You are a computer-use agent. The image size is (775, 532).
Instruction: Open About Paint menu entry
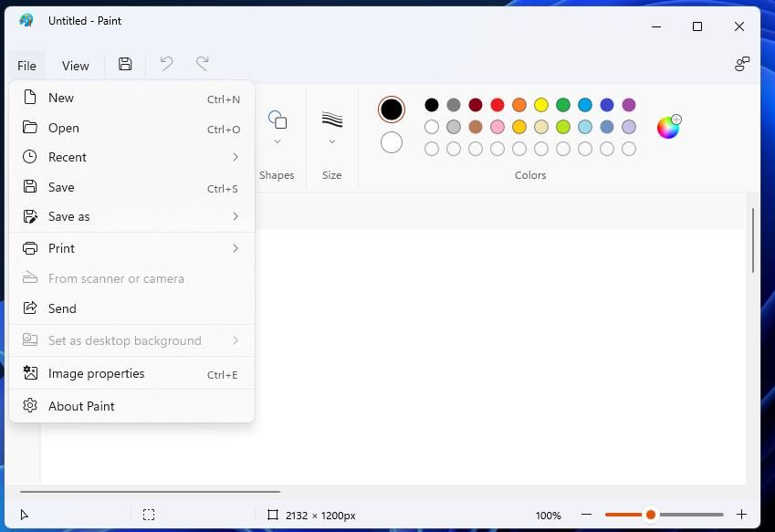pos(132,406)
